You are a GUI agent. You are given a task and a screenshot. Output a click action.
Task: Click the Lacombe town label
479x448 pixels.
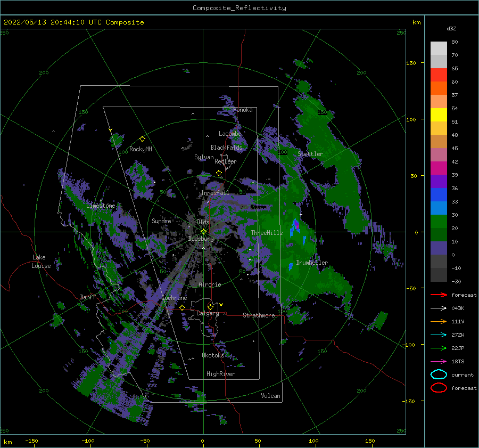230,134
